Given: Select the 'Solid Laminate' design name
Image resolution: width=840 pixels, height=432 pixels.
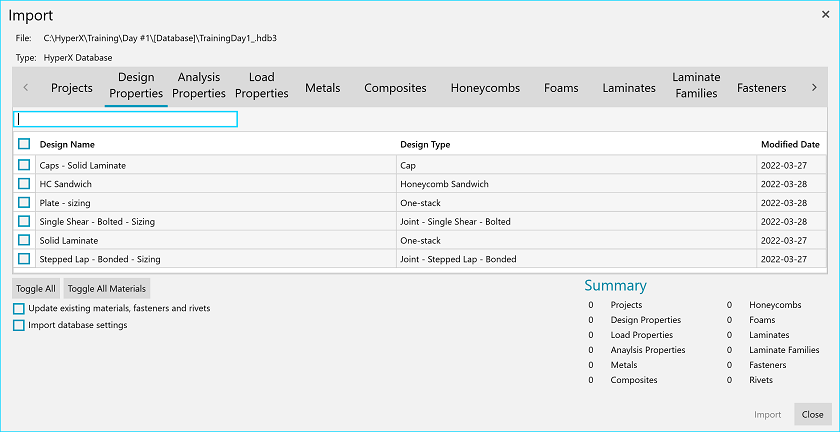Looking at the screenshot, I should [x=69, y=241].
